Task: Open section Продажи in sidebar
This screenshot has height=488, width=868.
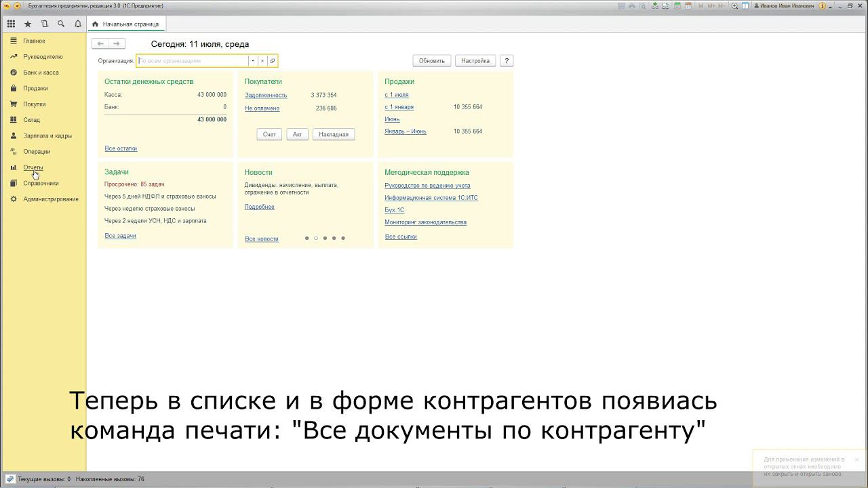Action: click(35, 88)
